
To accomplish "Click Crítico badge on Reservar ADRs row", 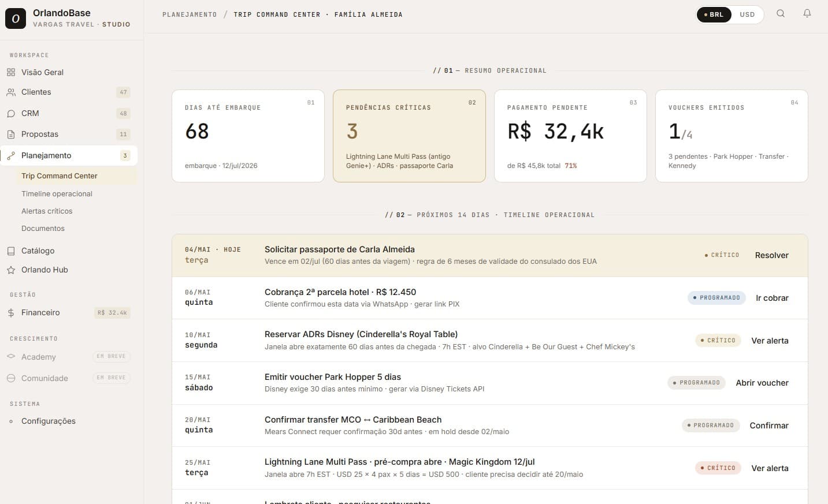I will click(x=718, y=341).
